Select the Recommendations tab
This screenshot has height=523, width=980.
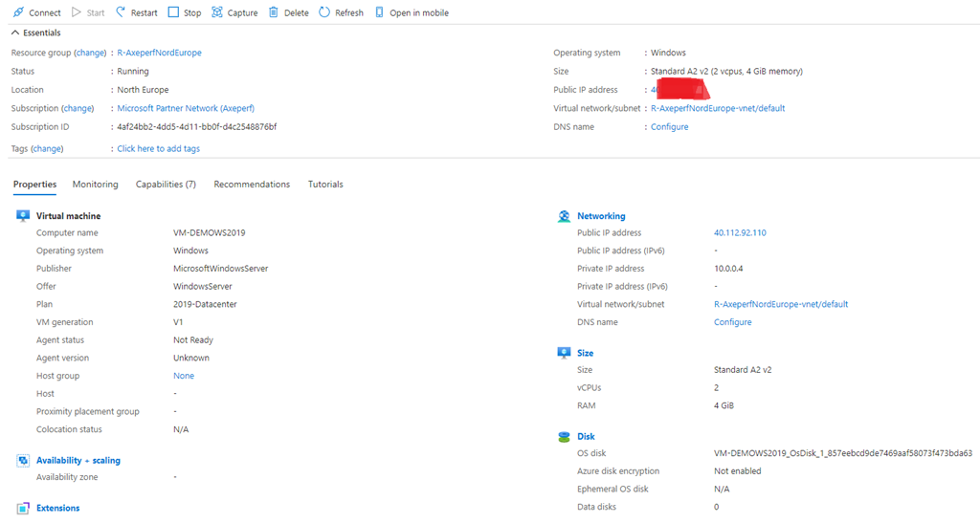pos(252,185)
